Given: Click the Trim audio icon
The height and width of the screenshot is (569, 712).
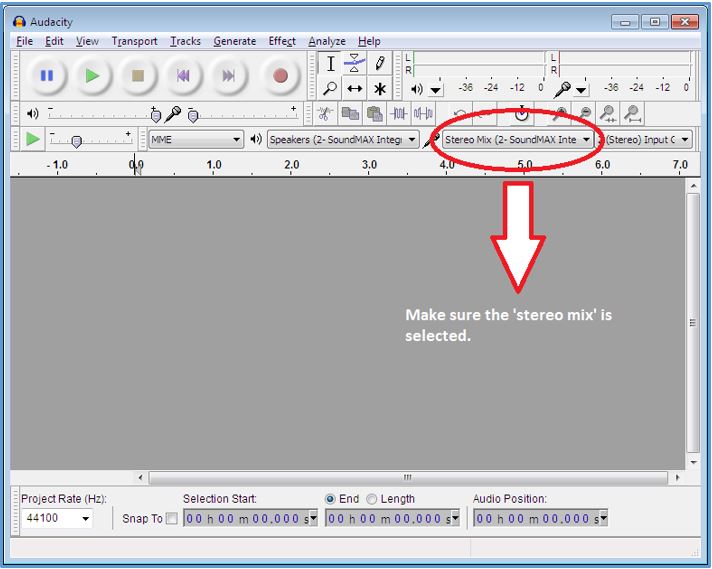Looking at the screenshot, I should click(x=399, y=114).
